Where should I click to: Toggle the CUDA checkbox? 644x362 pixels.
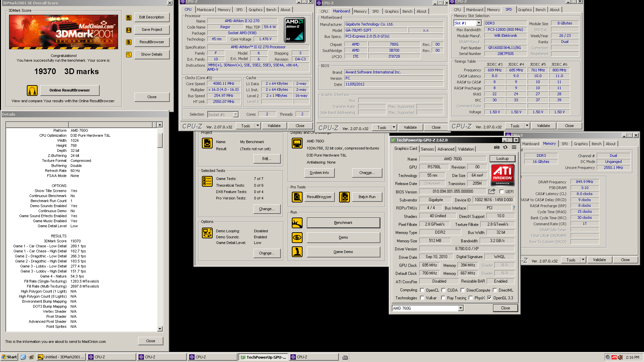coord(443,290)
